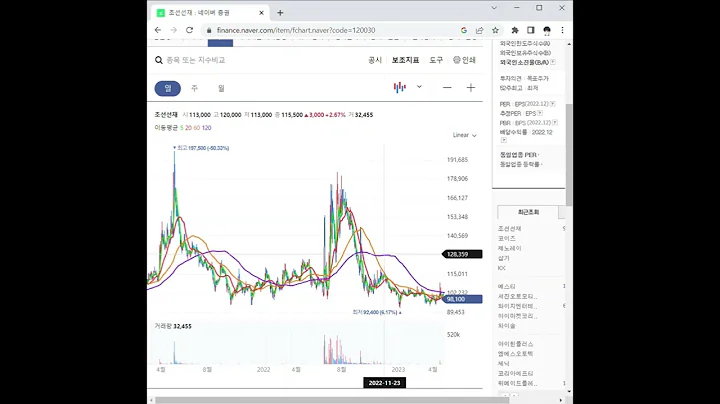Click the 종목 또는 지수비교 search field
This screenshot has height=404, width=720.
[x=196, y=60]
